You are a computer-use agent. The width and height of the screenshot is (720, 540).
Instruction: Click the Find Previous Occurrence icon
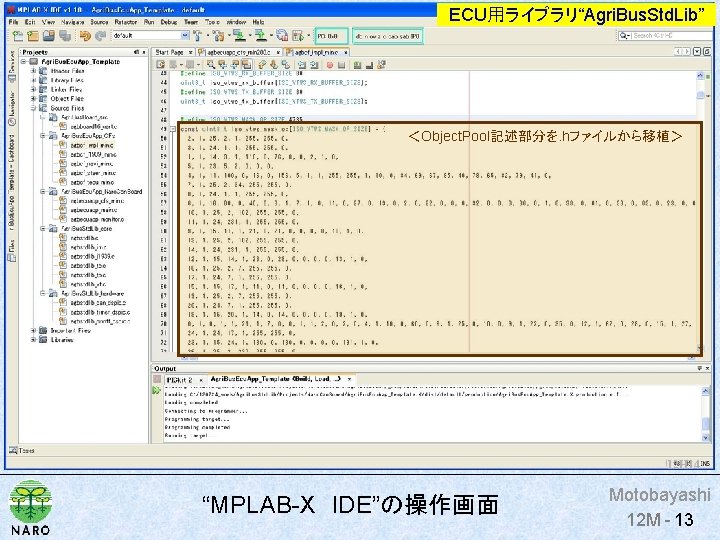point(223,65)
